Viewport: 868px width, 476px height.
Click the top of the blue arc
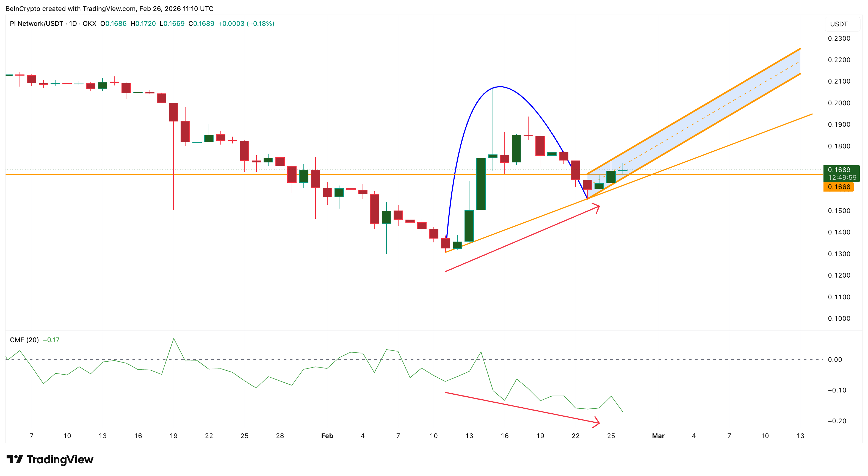pyautogui.click(x=500, y=87)
